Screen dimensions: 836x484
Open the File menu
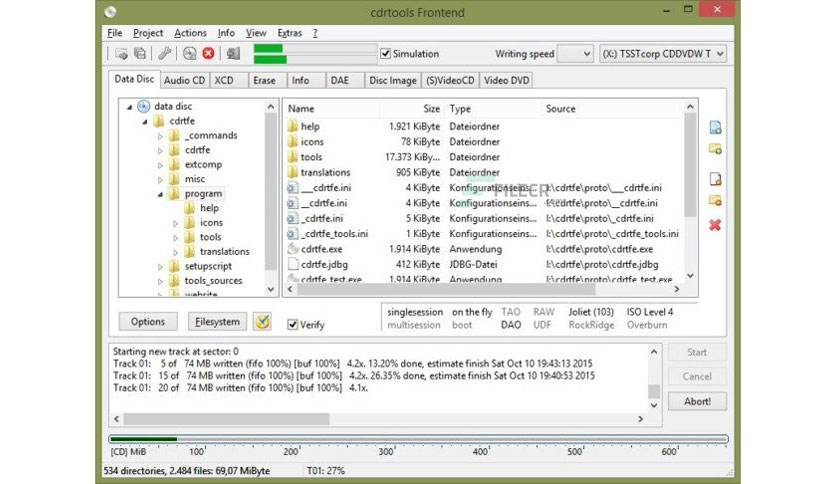click(115, 33)
